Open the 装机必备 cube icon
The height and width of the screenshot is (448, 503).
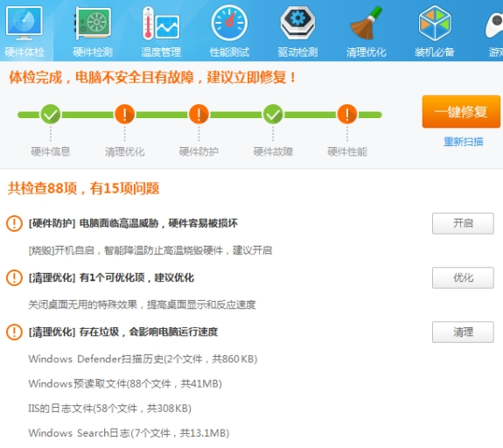click(435, 23)
